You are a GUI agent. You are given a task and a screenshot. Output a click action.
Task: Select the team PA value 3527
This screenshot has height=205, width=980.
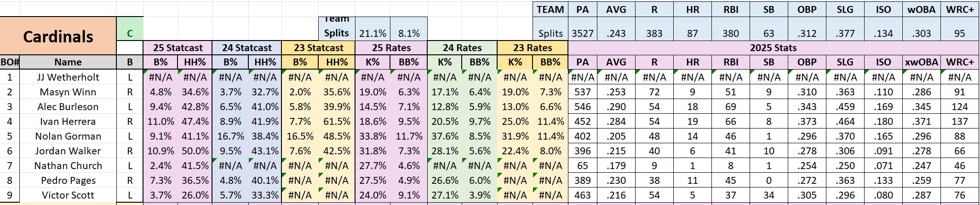[582, 33]
